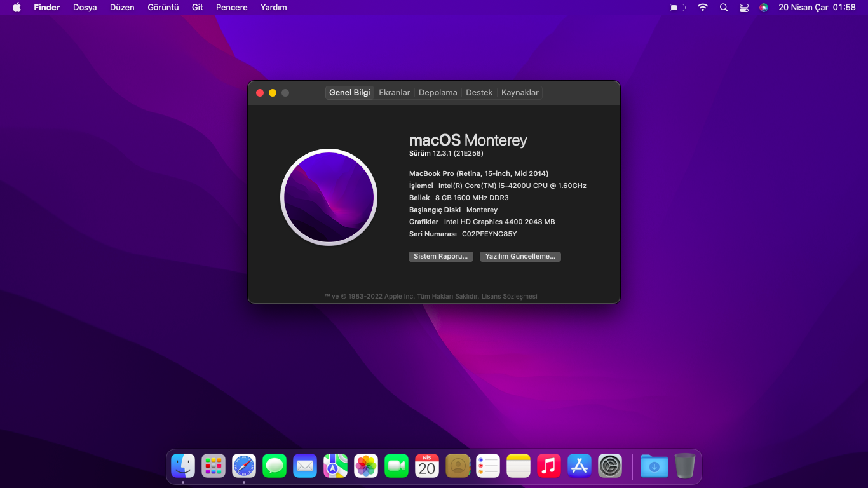868x488 pixels.
Task: Open Wi-Fi menu in menu bar
Action: 702,8
